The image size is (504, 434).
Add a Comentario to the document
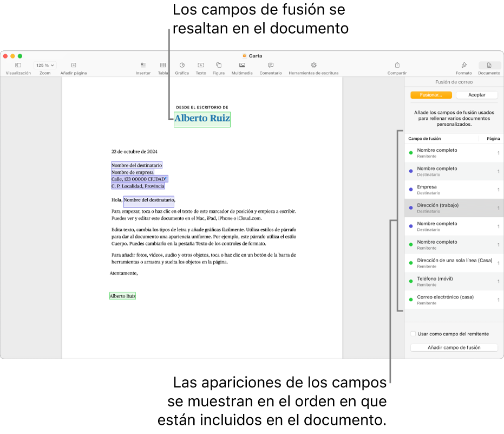[271, 66]
